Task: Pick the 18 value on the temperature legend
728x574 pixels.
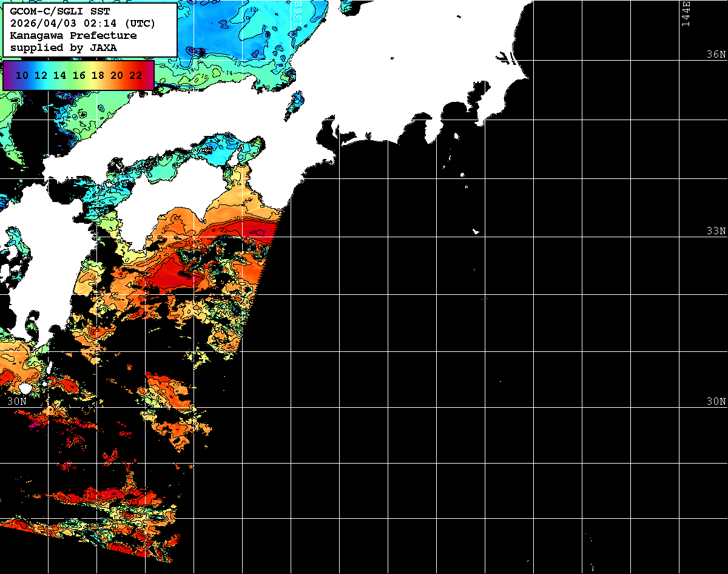Action: point(98,76)
